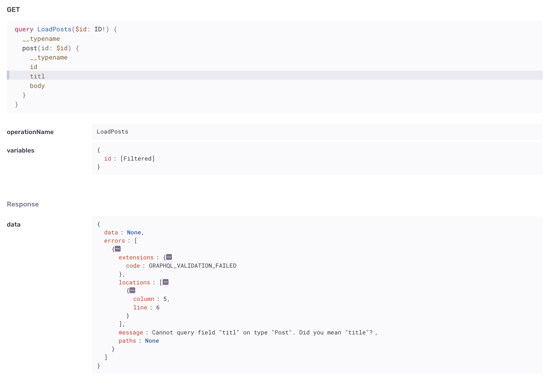This screenshot has height=392, width=552.
Task: Collapse the locations array
Action: click(166, 282)
